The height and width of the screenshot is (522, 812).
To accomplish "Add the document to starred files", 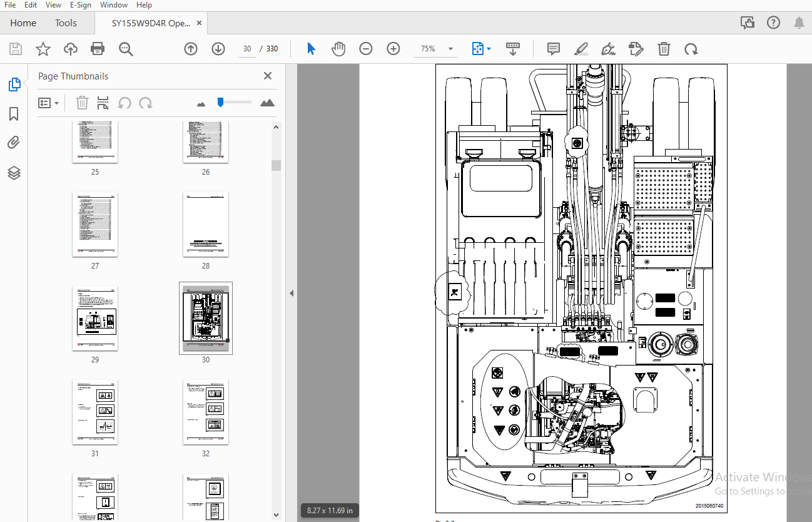I will (43, 49).
